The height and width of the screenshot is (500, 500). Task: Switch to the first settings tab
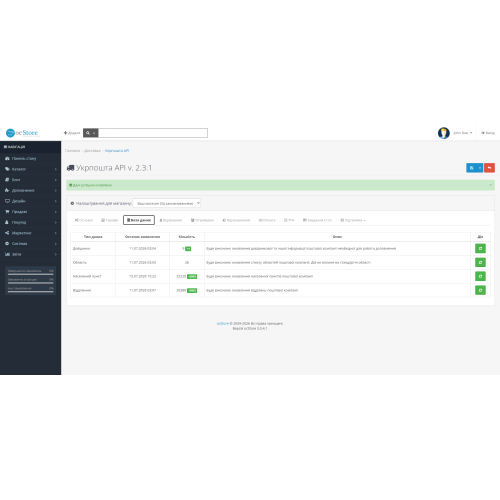84,220
